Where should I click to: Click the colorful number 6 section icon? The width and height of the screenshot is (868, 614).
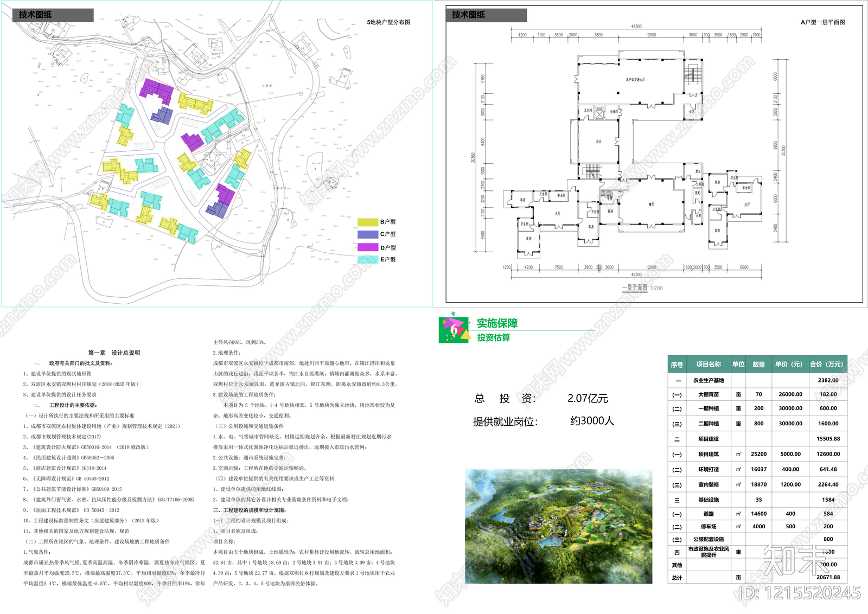click(454, 328)
